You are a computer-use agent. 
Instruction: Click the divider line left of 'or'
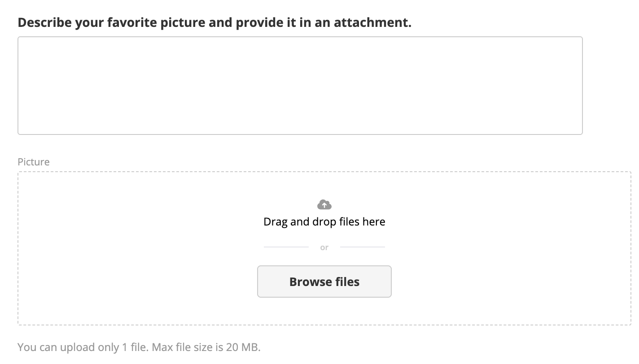(x=286, y=247)
